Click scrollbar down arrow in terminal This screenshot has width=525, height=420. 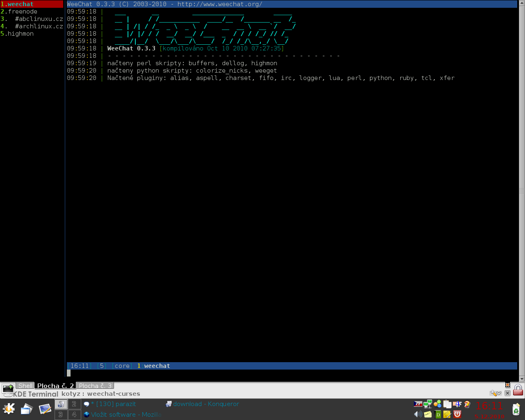[522, 379]
